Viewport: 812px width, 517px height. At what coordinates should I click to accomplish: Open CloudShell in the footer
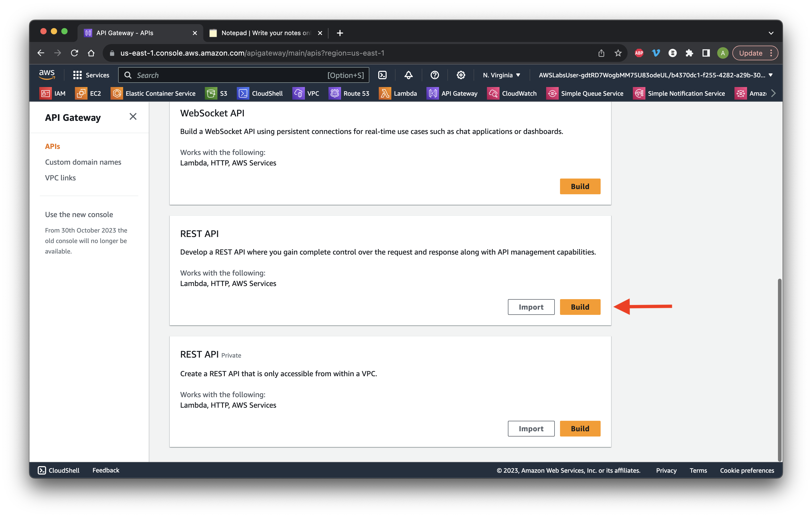point(59,470)
